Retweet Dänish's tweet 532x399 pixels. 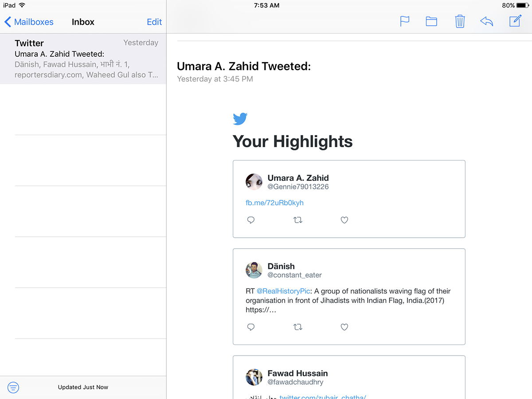(x=298, y=327)
